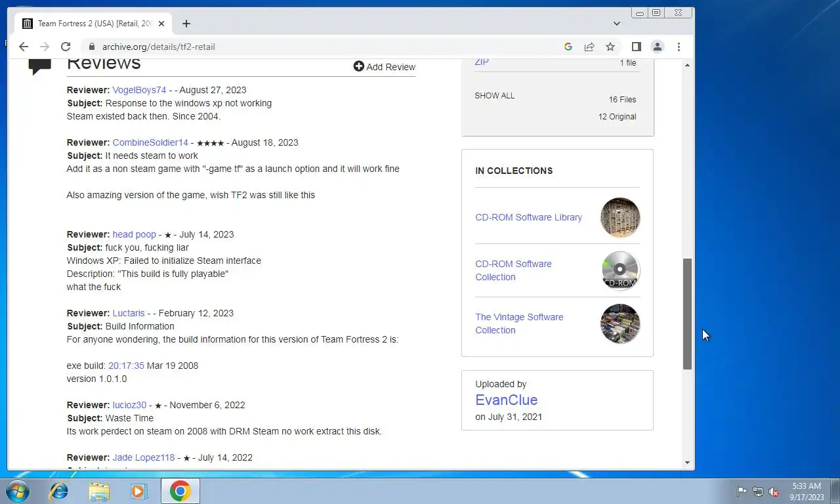Open The Vintage Software Collection link
The height and width of the screenshot is (504, 840).
519,324
